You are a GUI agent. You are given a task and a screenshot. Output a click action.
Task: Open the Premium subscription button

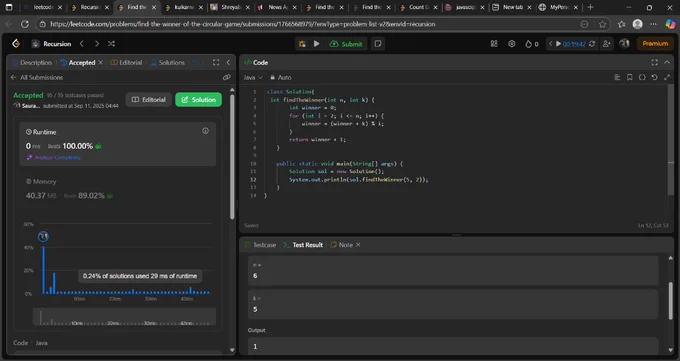655,44
